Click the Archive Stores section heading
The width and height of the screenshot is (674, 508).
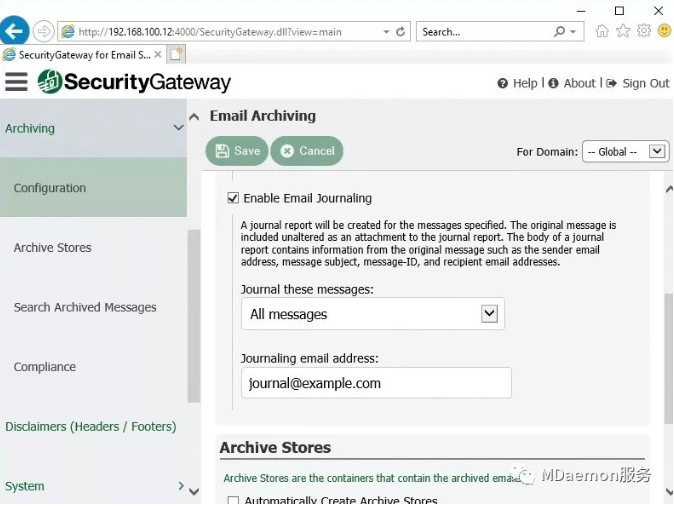pyautogui.click(x=275, y=447)
